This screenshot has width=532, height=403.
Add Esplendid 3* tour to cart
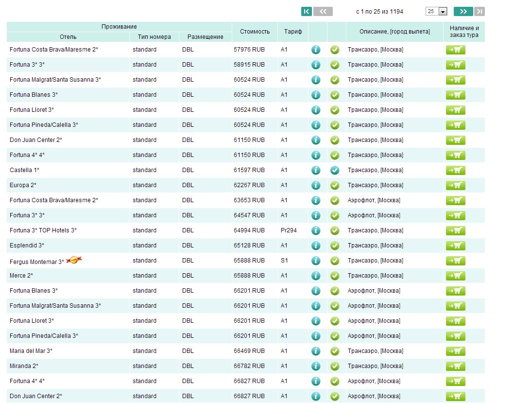pos(455,246)
